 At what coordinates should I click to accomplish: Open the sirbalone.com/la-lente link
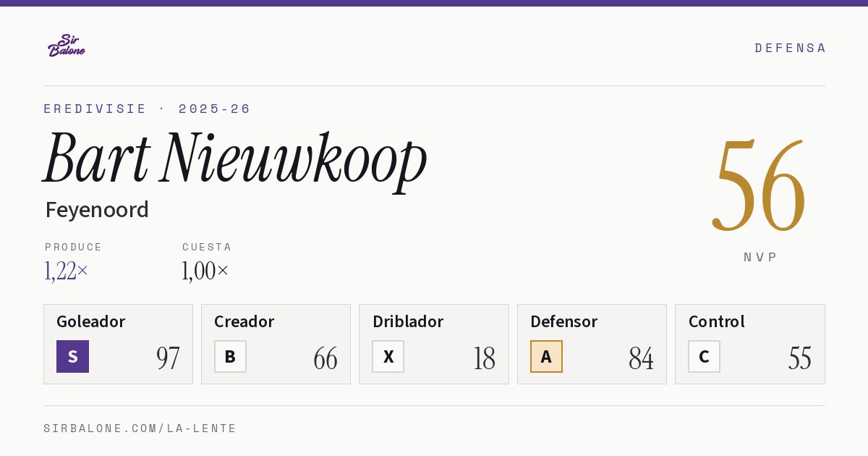(x=140, y=428)
